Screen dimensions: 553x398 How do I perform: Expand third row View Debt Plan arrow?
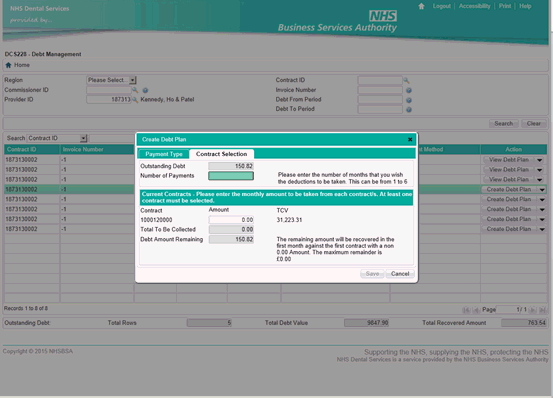pos(540,180)
